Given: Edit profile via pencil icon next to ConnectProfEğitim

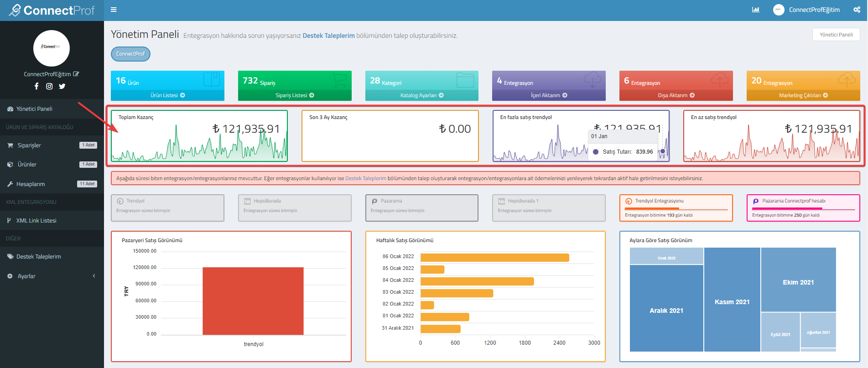Looking at the screenshot, I should (76, 74).
